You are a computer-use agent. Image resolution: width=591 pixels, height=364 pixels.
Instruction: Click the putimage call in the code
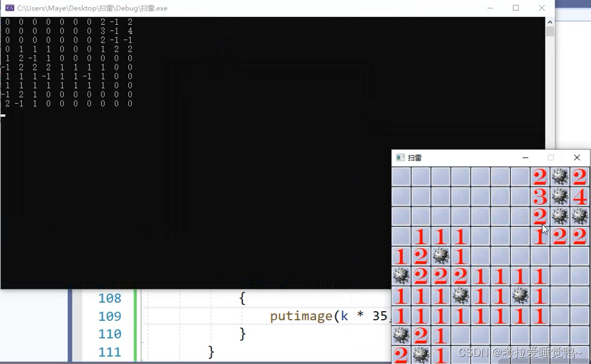coord(301,316)
